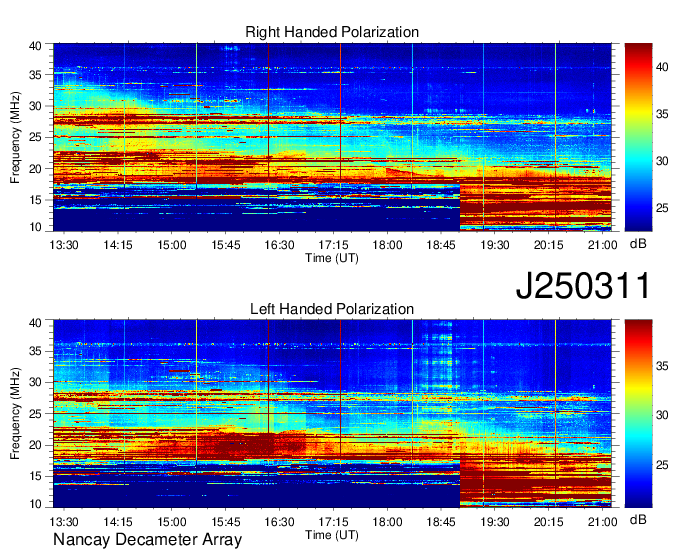Click the 35 dB tick on the upper color bar
680x552 pixels.
click(662, 114)
